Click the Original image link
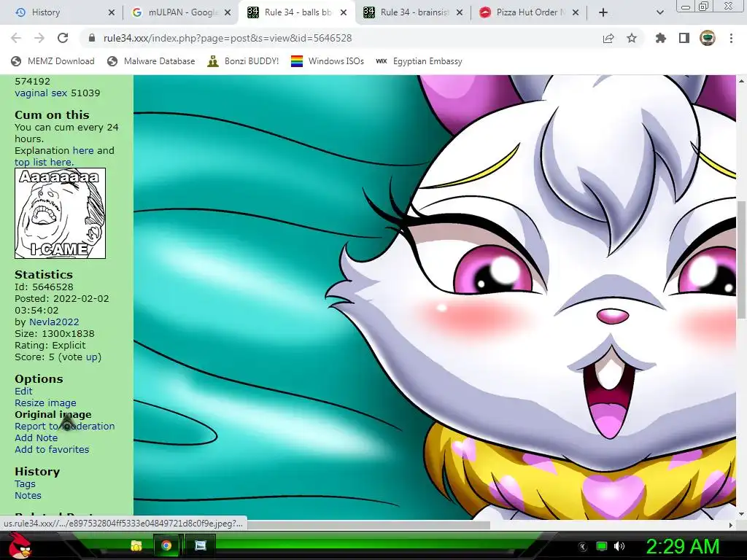This screenshot has height=560, width=747. [x=53, y=415]
